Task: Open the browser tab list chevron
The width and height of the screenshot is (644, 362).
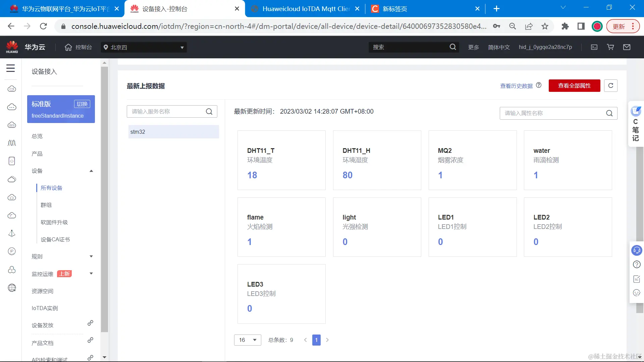Action: (x=563, y=7)
